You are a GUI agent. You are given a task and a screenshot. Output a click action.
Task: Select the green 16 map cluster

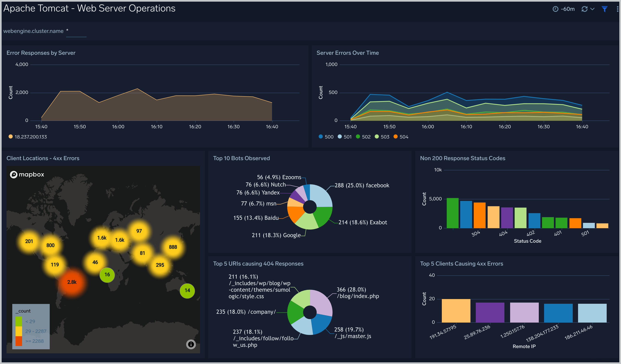pos(107,275)
